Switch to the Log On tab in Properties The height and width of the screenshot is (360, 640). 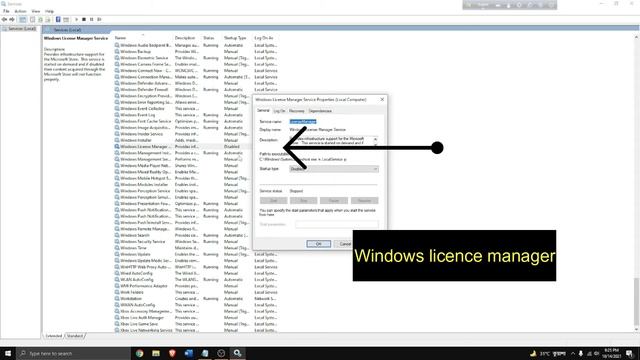click(280, 111)
